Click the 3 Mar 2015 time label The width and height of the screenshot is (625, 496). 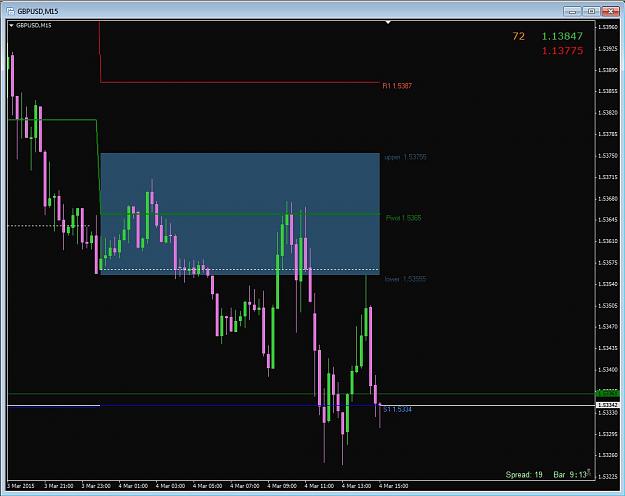tap(21, 486)
